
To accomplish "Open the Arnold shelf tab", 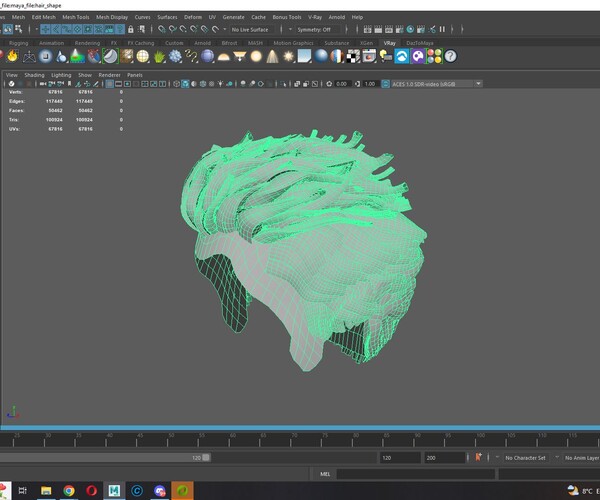I will (x=202, y=43).
